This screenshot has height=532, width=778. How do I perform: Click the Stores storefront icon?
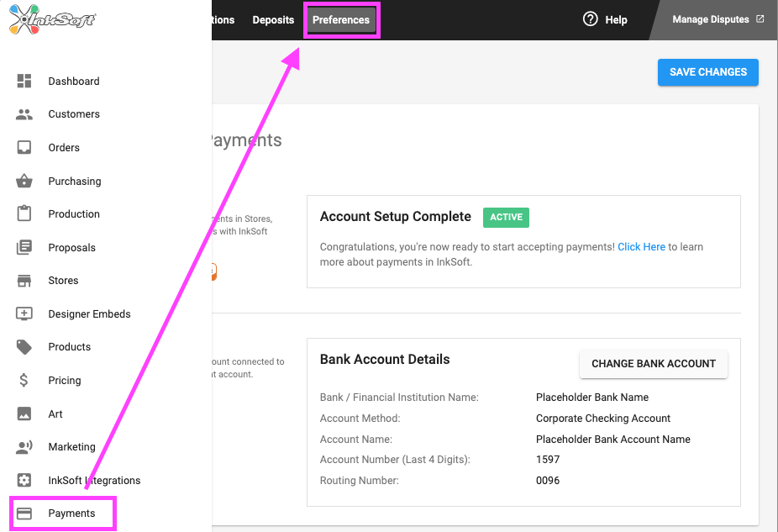[x=24, y=281]
